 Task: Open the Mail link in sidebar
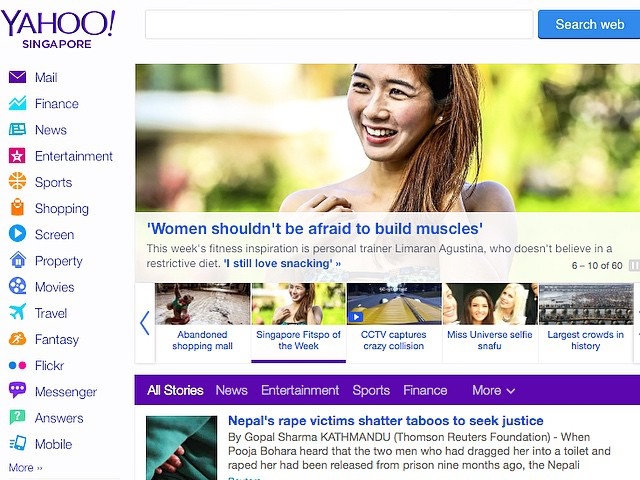[46, 77]
